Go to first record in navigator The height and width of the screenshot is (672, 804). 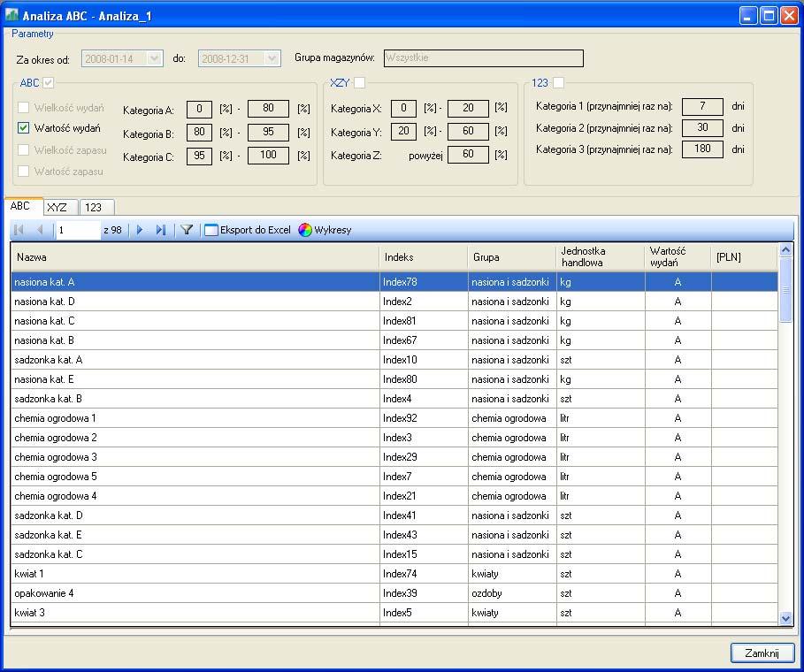tap(19, 230)
